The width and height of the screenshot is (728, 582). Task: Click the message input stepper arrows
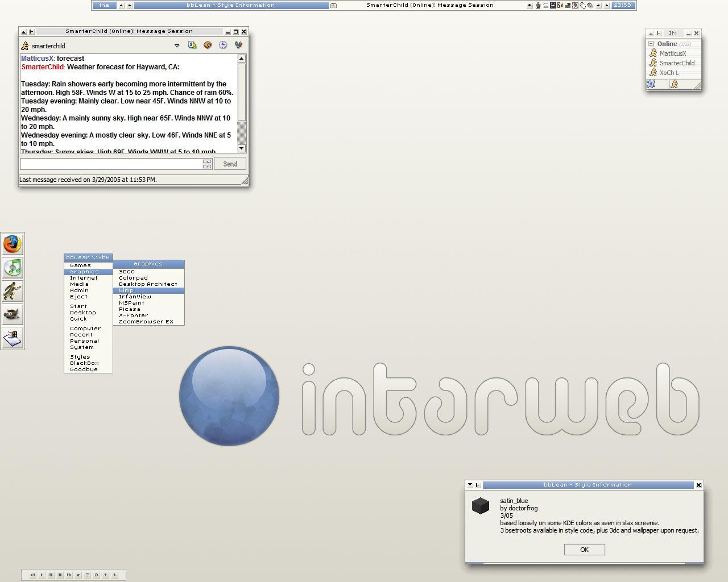point(207,164)
